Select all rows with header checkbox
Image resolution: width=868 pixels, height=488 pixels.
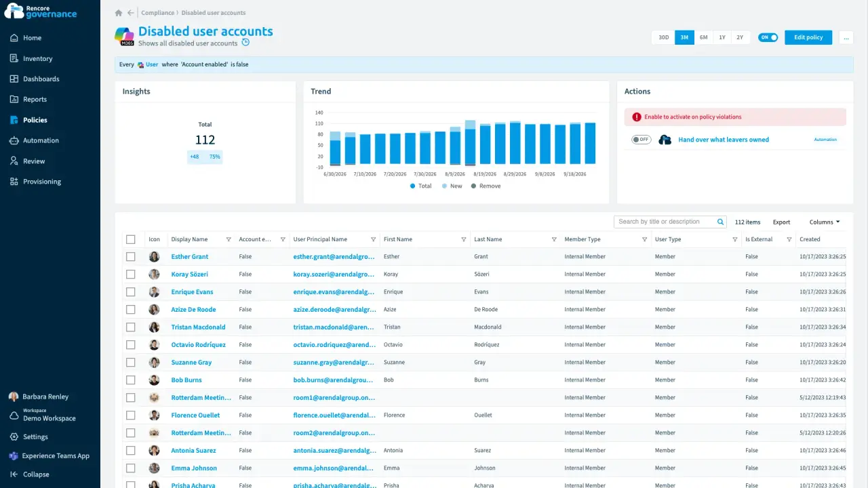pyautogui.click(x=131, y=239)
